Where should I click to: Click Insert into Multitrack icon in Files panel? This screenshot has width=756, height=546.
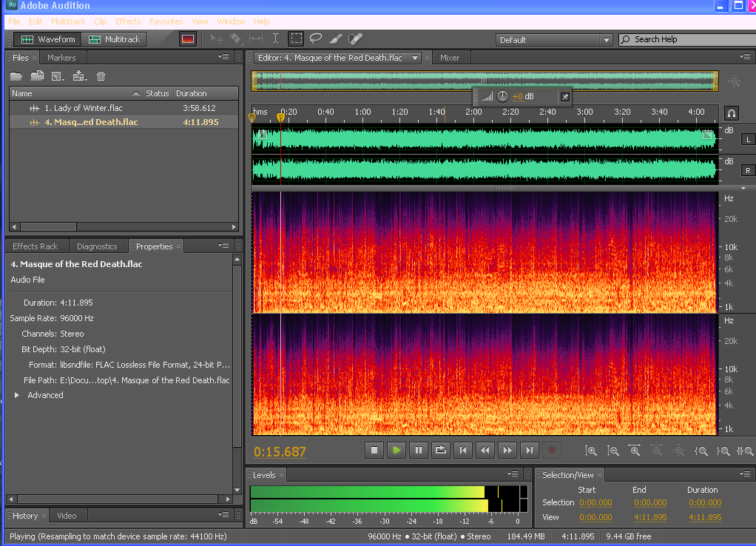pyautogui.click(x=79, y=76)
